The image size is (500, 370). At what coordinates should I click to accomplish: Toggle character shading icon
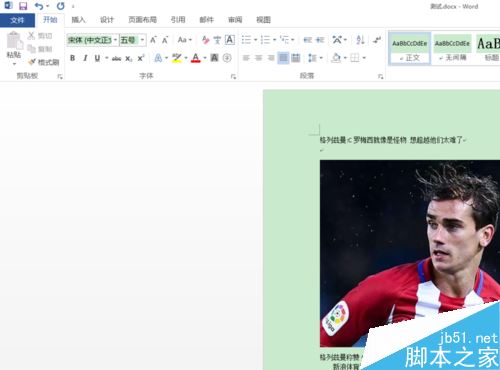click(x=214, y=58)
